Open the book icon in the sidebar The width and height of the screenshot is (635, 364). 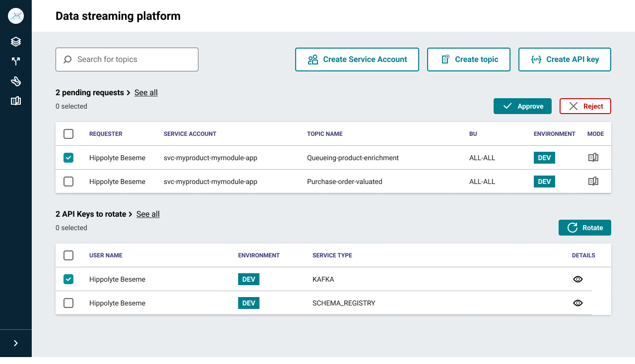click(x=16, y=101)
